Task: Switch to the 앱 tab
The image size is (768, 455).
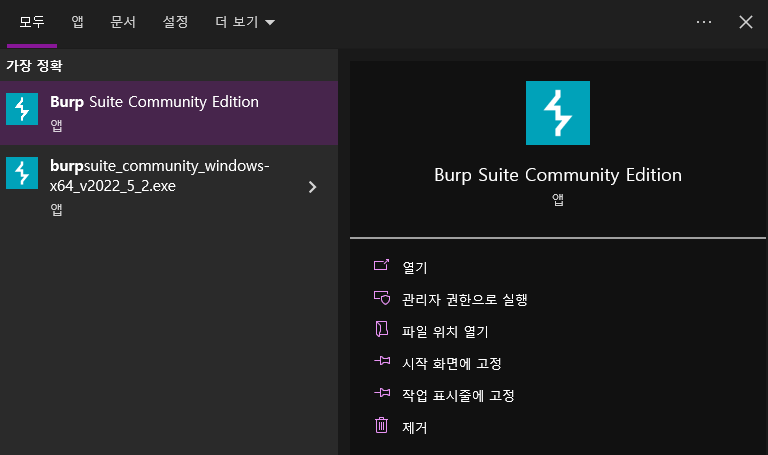Action: [x=77, y=22]
